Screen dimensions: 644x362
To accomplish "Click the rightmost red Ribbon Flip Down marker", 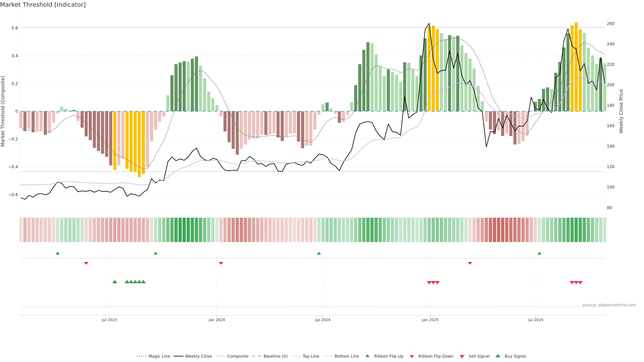I will (470, 263).
